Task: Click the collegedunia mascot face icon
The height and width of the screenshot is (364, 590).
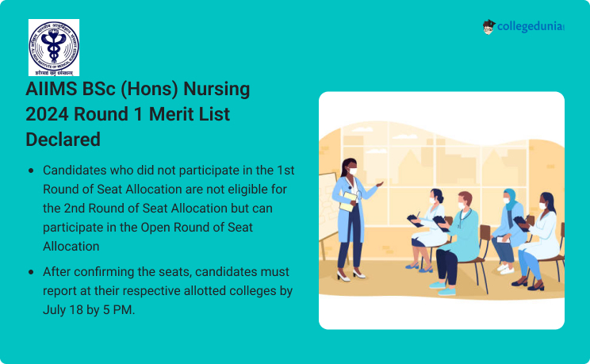Action: pyautogui.click(x=488, y=27)
